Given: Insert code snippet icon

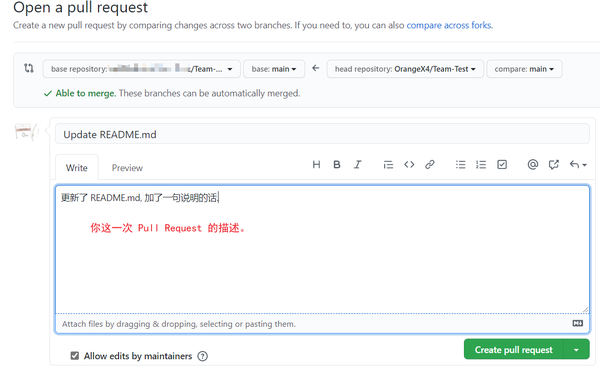Looking at the screenshot, I should point(409,165).
